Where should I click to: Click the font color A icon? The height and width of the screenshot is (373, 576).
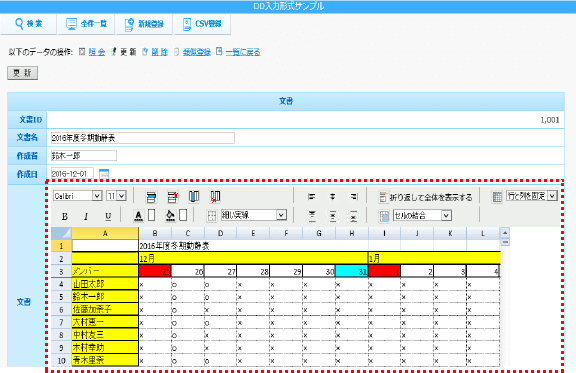coord(138,216)
